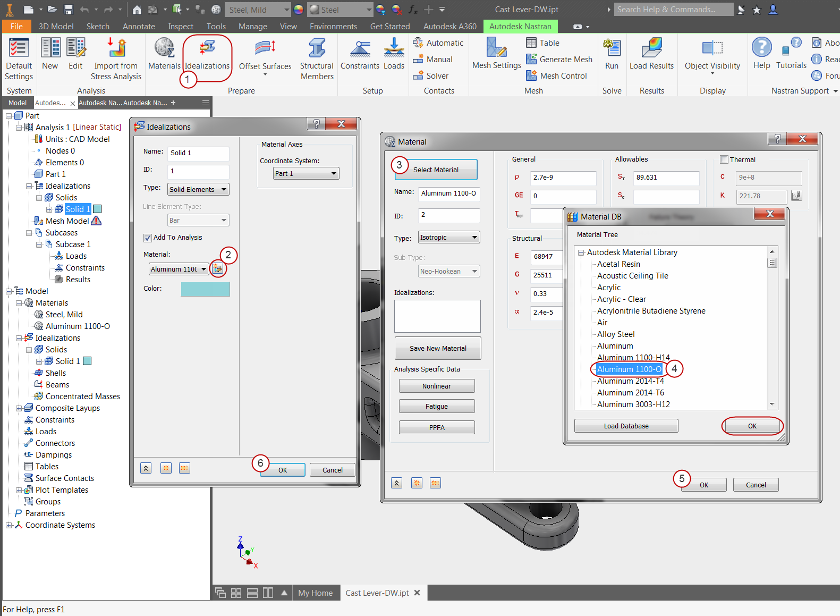Switch to the Autodesk A360 tab

[450, 27]
